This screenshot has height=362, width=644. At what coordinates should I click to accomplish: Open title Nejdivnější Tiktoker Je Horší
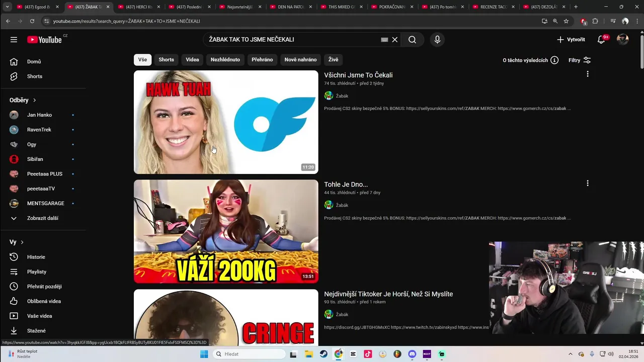(x=388, y=294)
